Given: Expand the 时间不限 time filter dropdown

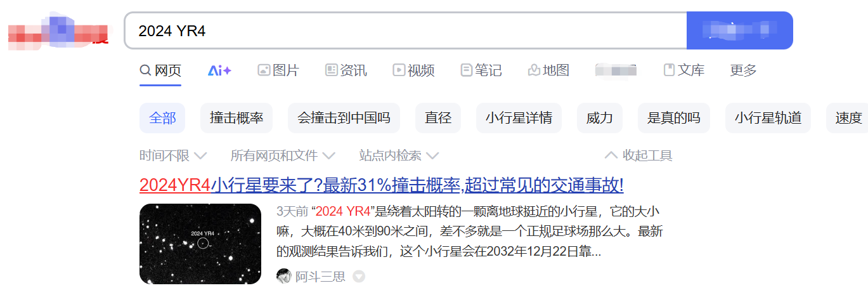Looking at the screenshot, I should pos(173,155).
